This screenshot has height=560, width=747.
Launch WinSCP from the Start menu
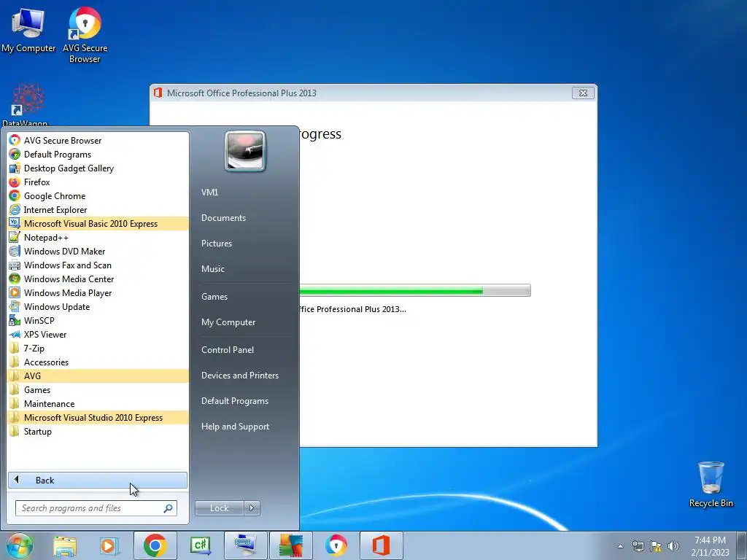(98, 321)
